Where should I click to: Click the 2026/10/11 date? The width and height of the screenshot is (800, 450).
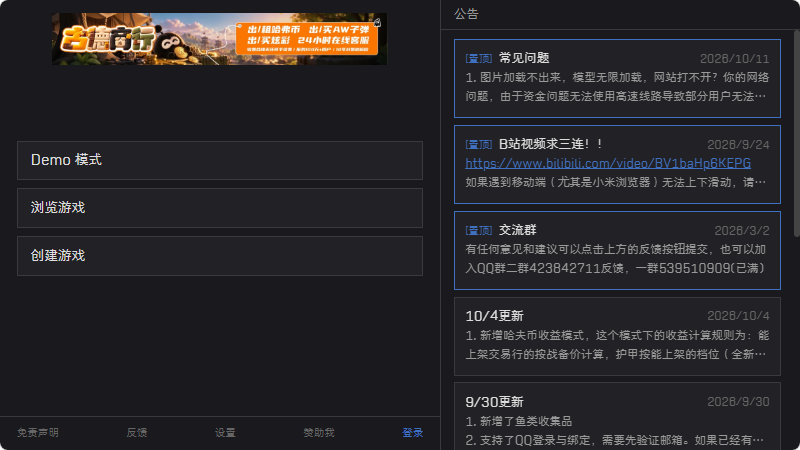(x=734, y=59)
